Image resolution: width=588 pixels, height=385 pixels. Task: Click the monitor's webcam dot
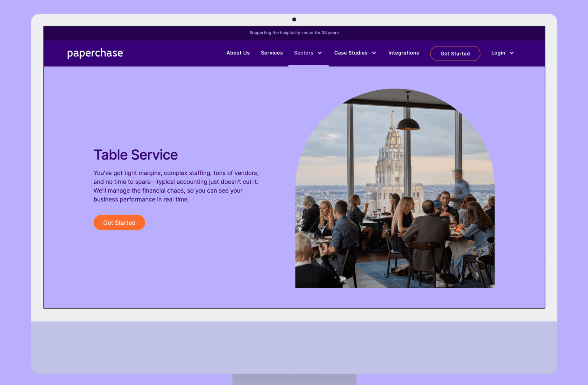(x=294, y=20)
